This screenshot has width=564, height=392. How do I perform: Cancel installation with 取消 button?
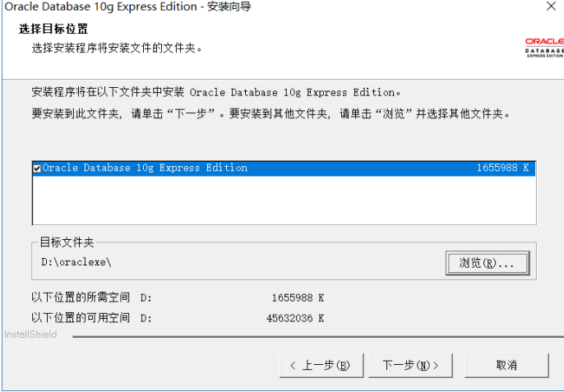pyautogui.click(x=506, y=366)
